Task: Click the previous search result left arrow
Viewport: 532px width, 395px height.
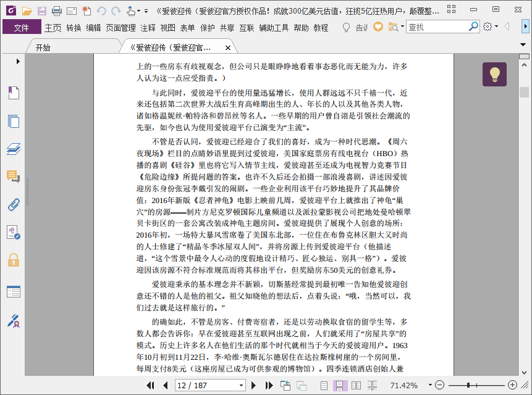Action: tap(507, 27)
